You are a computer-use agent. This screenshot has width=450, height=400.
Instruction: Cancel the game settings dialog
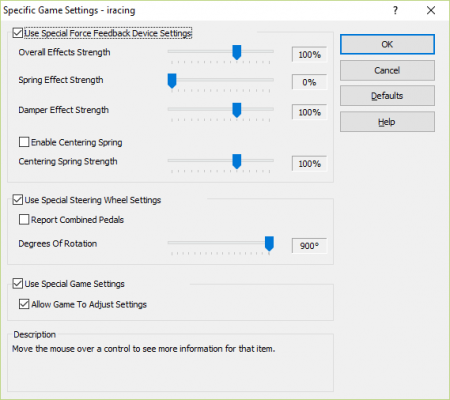point(387,70)
